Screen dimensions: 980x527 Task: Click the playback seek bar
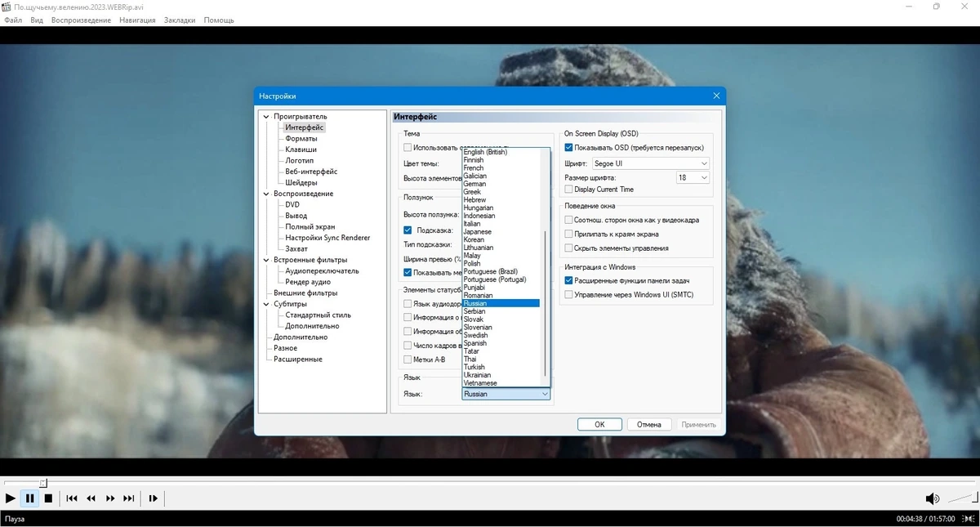(490, 483)
